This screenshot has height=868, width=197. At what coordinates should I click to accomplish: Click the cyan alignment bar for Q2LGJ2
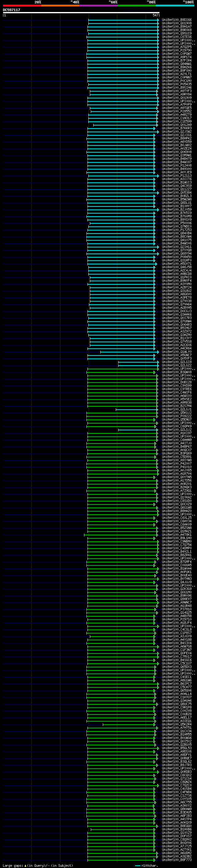click(138, 430)
